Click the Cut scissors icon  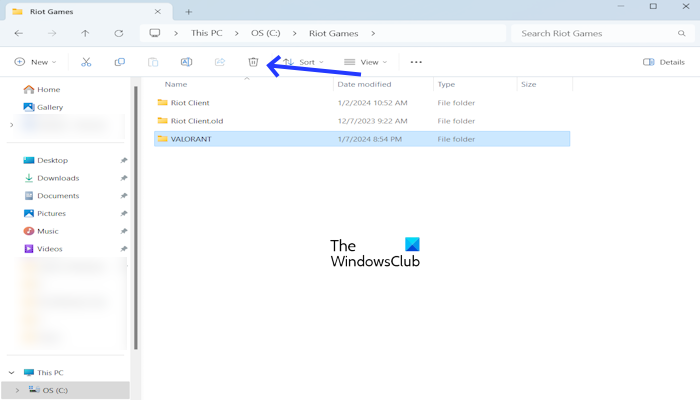coord(86,62)
